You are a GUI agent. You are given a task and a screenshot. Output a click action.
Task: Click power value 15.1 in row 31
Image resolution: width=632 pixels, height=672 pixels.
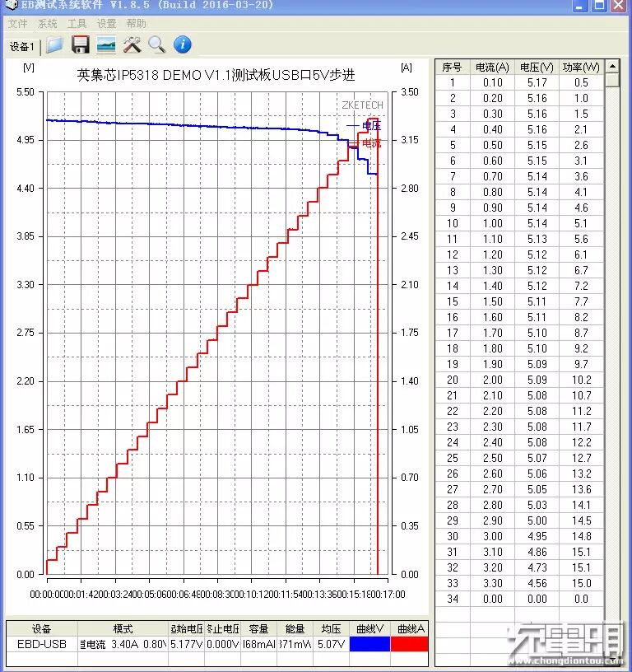click(x=581, y=552)
